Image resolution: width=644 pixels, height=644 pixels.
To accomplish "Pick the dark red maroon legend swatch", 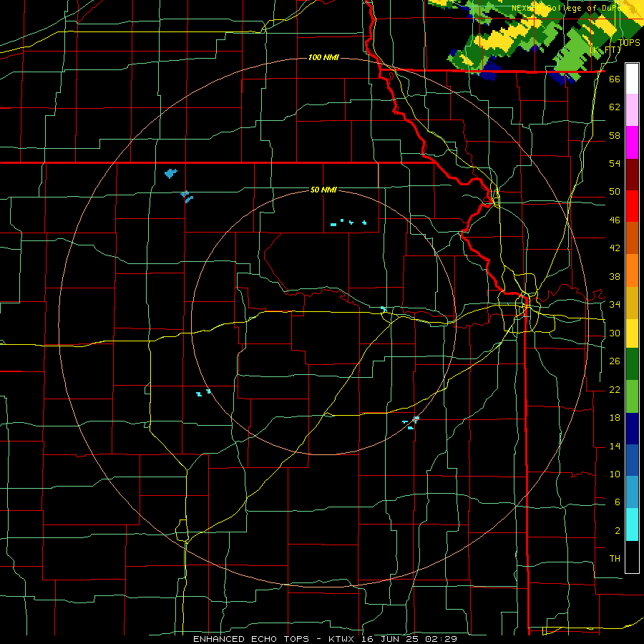I will point(632,174).
